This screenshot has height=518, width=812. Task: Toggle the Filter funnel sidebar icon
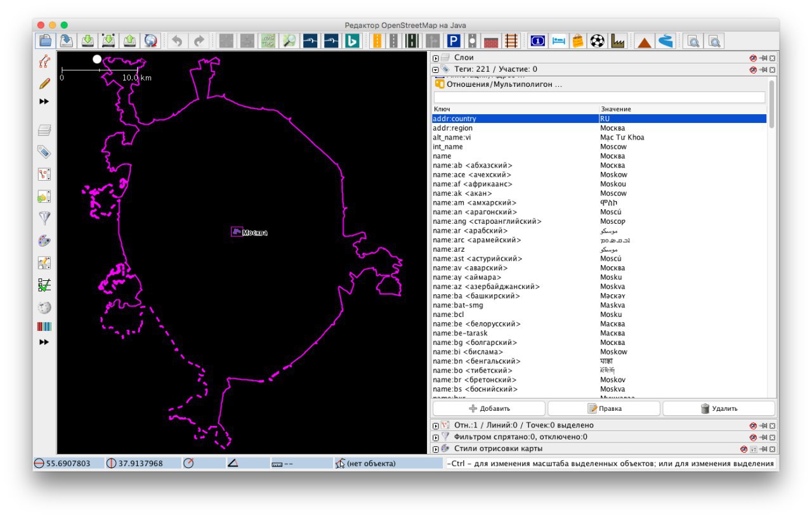tap(44, 218)
